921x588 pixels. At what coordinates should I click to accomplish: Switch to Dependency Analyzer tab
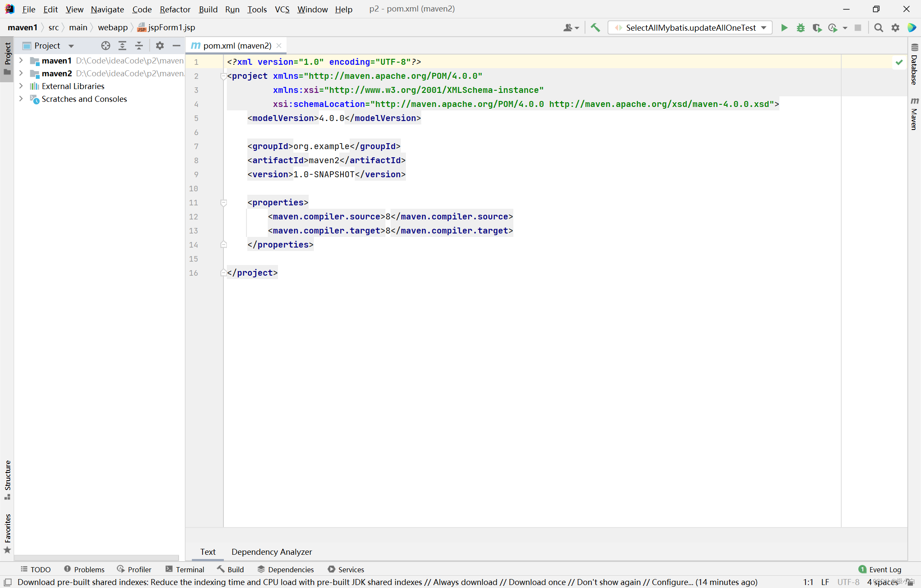[x=272, y=552]
